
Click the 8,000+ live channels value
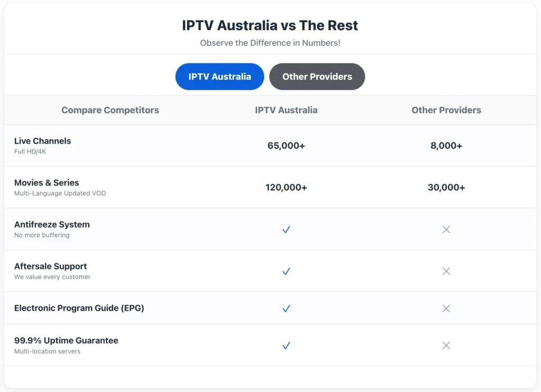click(x=446, y=146)
